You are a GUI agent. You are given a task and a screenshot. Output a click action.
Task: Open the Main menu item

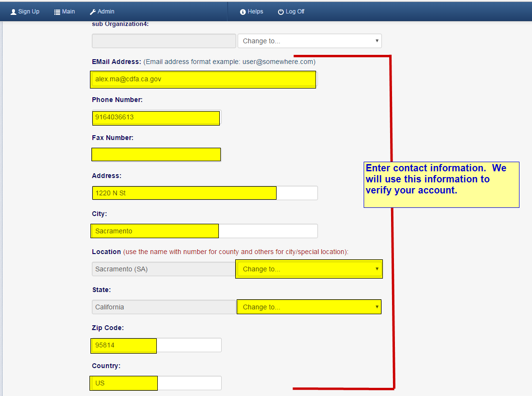[x=64, y=12]
